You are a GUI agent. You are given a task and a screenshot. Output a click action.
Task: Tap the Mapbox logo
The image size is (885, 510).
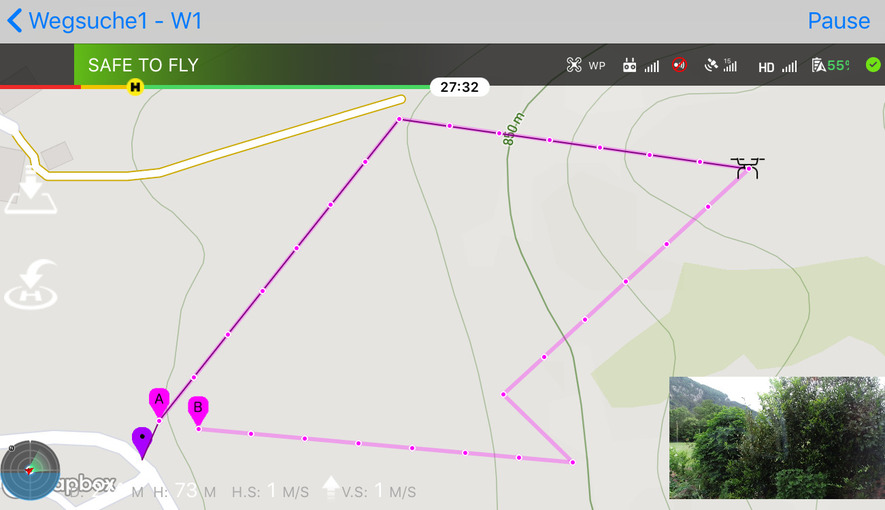coord(85,484)
